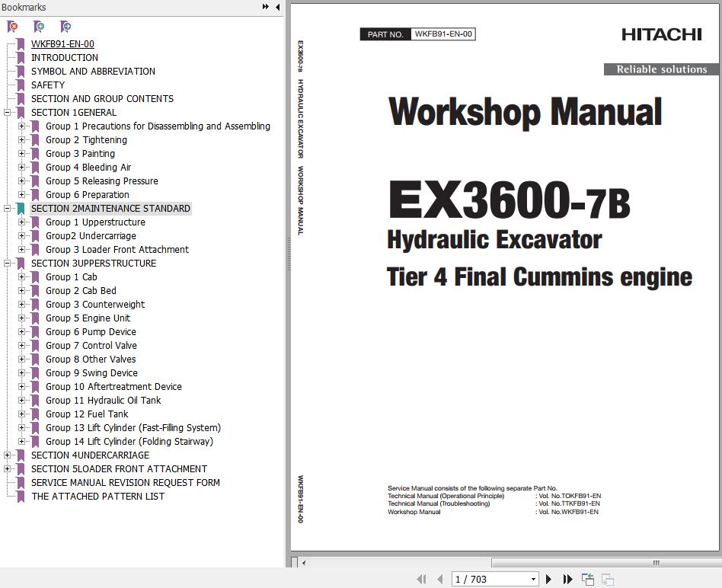722x588 pixels.
Task: Open Group 13 Lift Cylinder Fast-Filling bookmark
Action: pos(133,428)
